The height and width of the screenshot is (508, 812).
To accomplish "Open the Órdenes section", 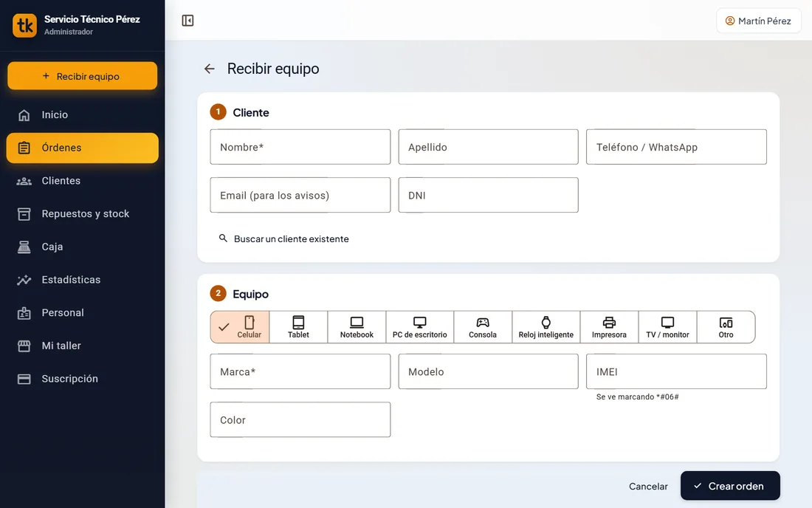I will pos(83,148).
